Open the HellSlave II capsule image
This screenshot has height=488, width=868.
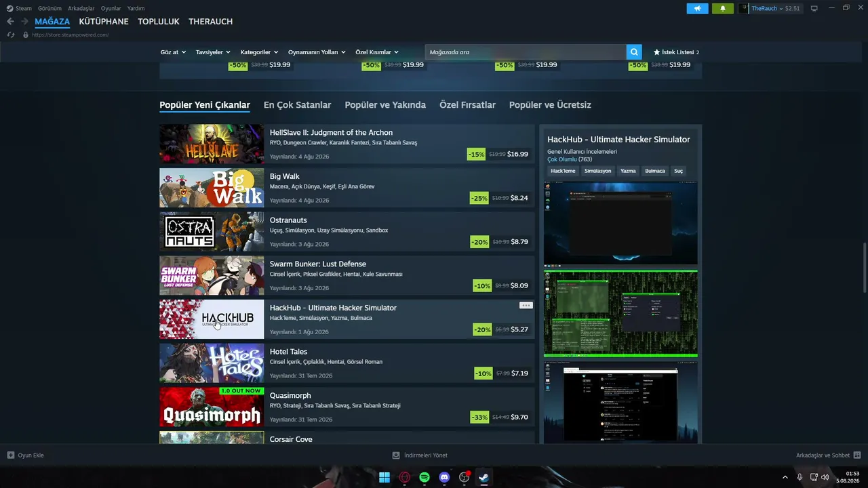pyautogui.click(x=212, y=144)
